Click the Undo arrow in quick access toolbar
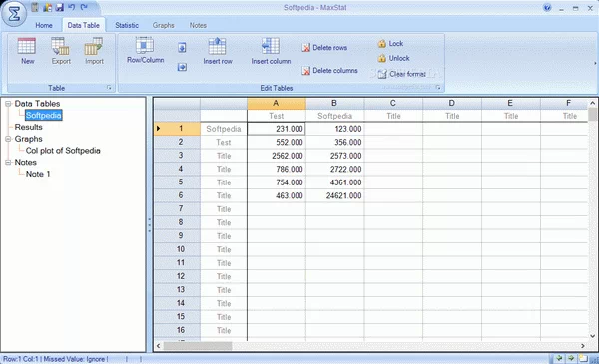599x364 pixels. pyautogui.click(x=72, y=7)
